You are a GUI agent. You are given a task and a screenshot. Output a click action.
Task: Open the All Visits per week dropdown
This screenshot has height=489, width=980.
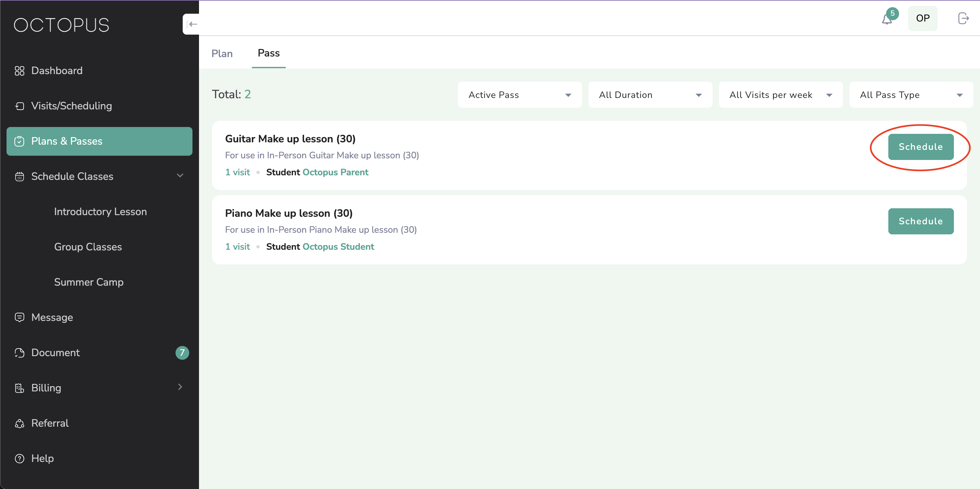pos(781,95)
